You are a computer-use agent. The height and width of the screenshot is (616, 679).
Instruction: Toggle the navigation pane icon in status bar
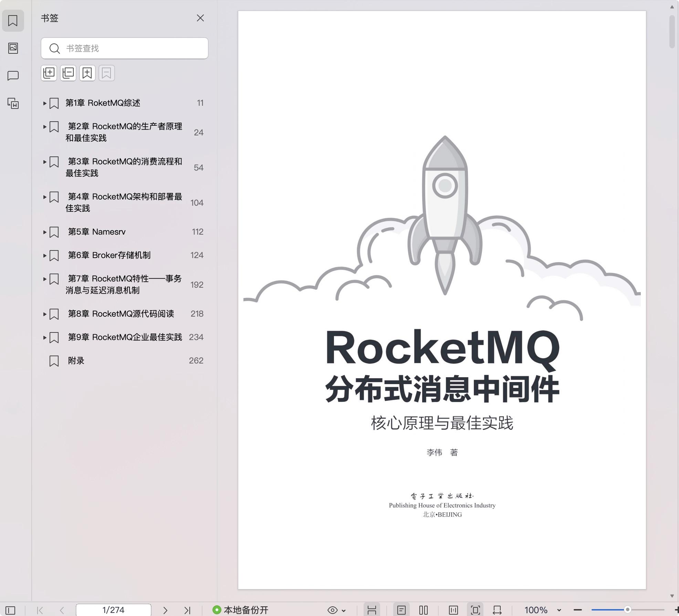pyautogui.click(x=10, y=610)
